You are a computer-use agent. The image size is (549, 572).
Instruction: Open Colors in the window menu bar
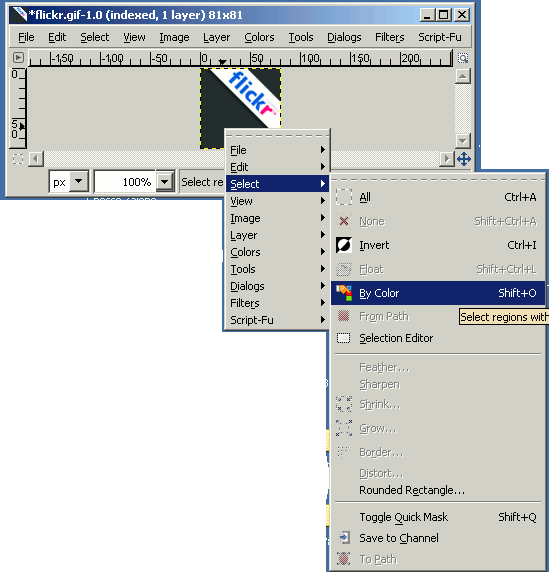click(259, 37)
